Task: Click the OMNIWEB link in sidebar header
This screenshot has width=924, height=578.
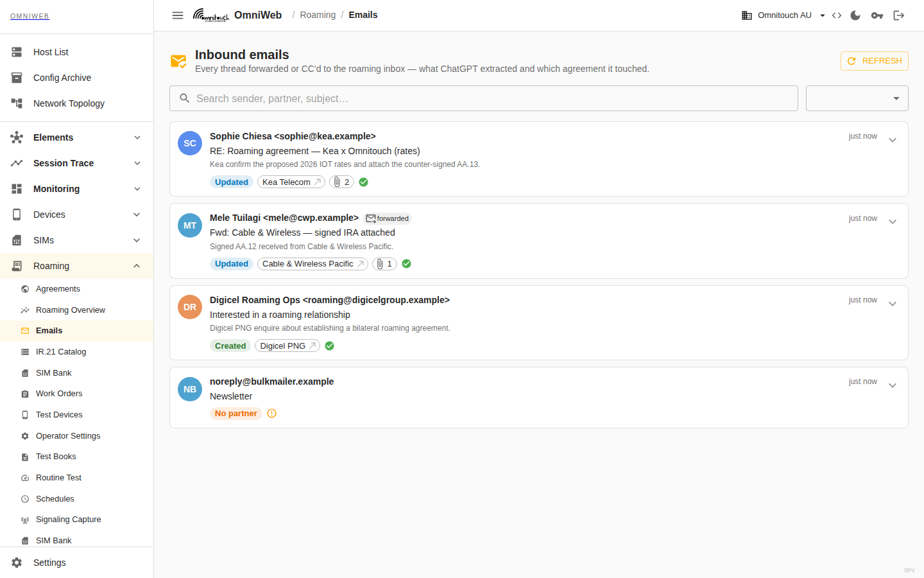Action: (x=30, y=17)
